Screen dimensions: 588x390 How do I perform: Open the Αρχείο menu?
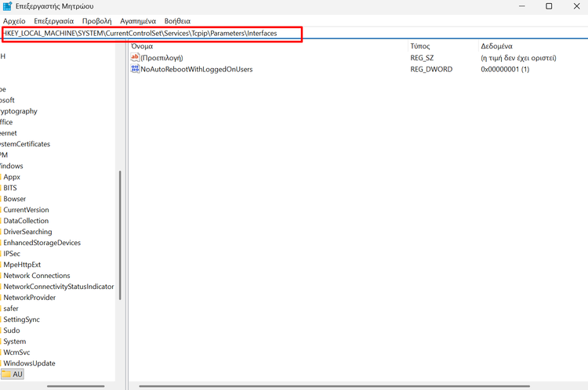tap(14, 21)
